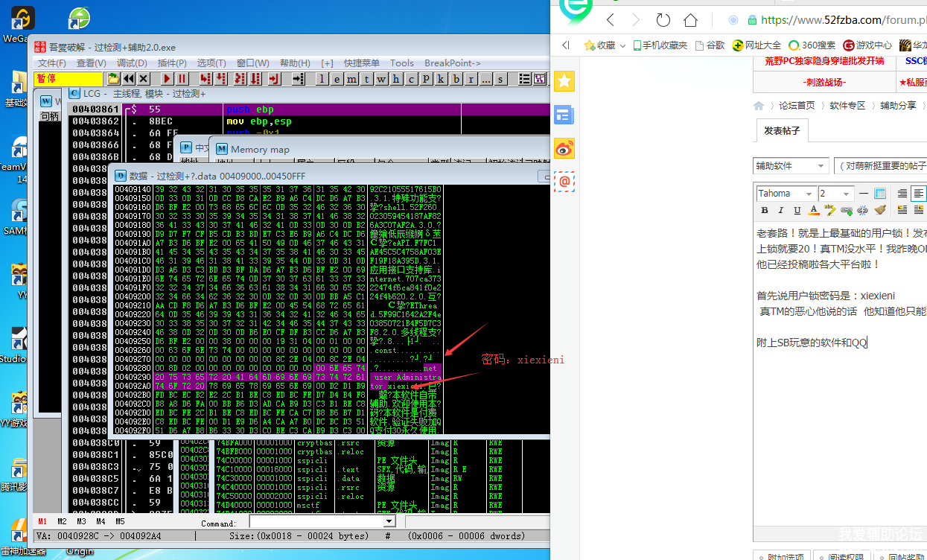The width and height of the screenshot is (927, 560).
Task: Click the browser address bar URL
Action: (x=844, y=20)
